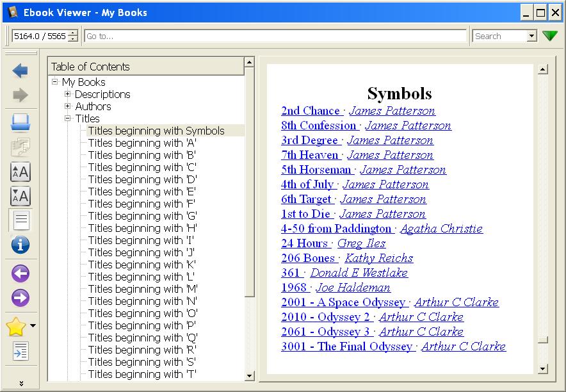The height and width of the screenshot is (392, 566).
Task: Show book metadata info icon
Action: (20, 245)
